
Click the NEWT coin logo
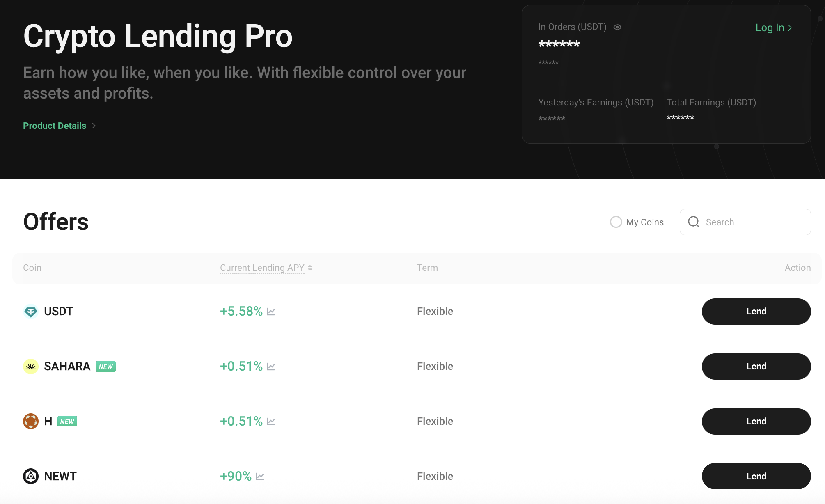(31, 477)
